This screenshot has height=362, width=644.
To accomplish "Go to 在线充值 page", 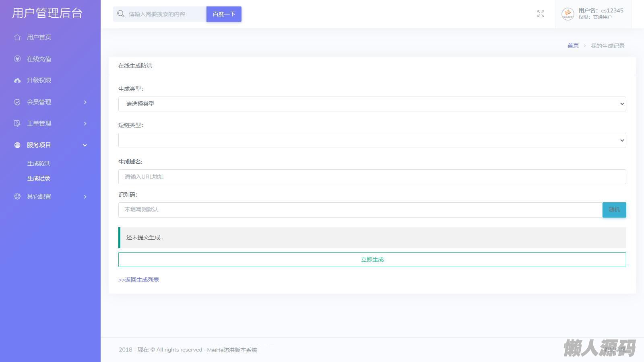I will 39,59.
